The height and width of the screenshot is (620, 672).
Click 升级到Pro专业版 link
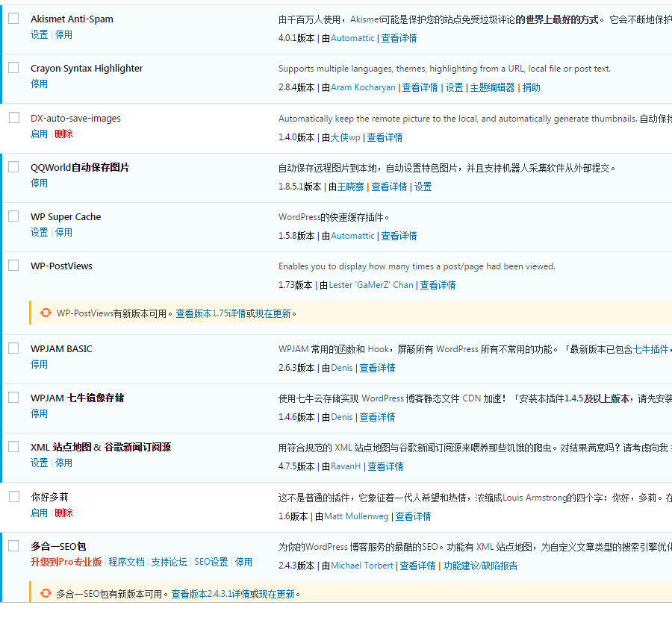click(x=66, y=563)
